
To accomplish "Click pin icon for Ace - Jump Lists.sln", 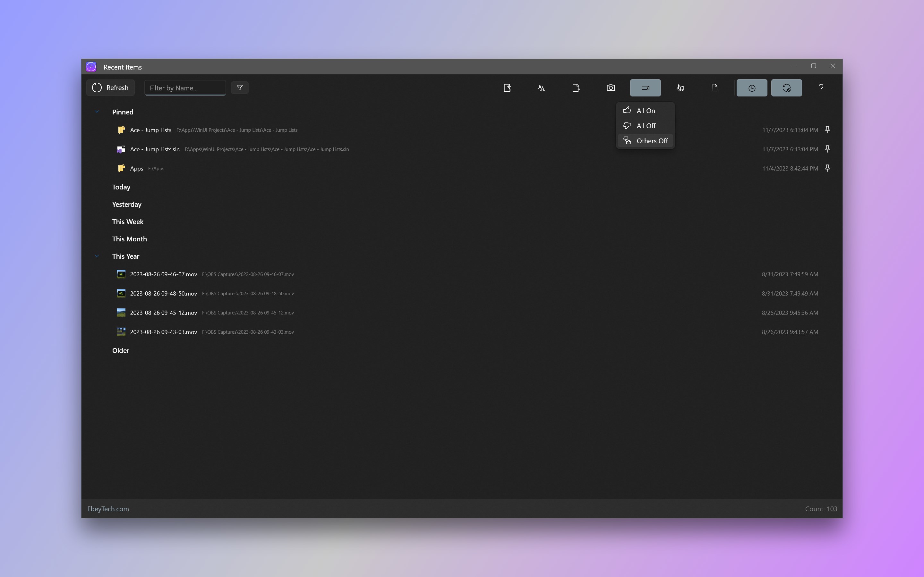I will click(827, 149).
